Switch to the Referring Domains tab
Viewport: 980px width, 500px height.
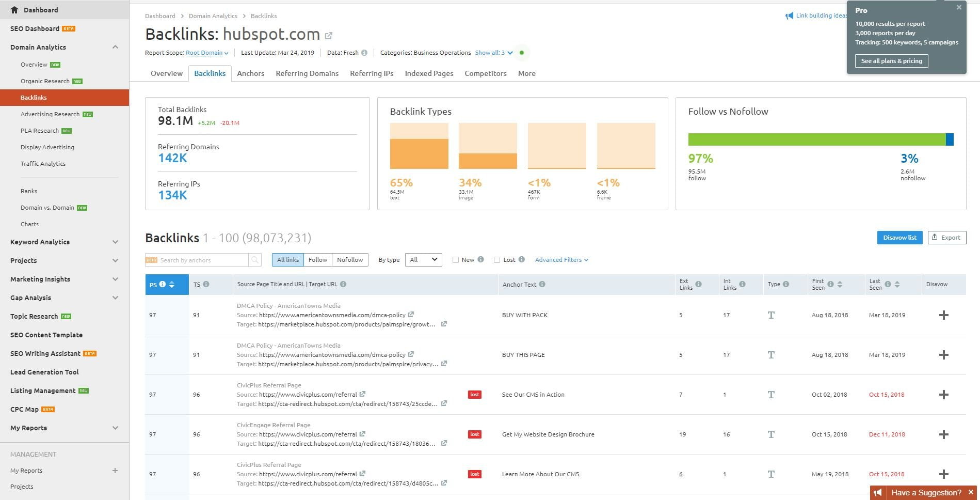coord(307,73)
